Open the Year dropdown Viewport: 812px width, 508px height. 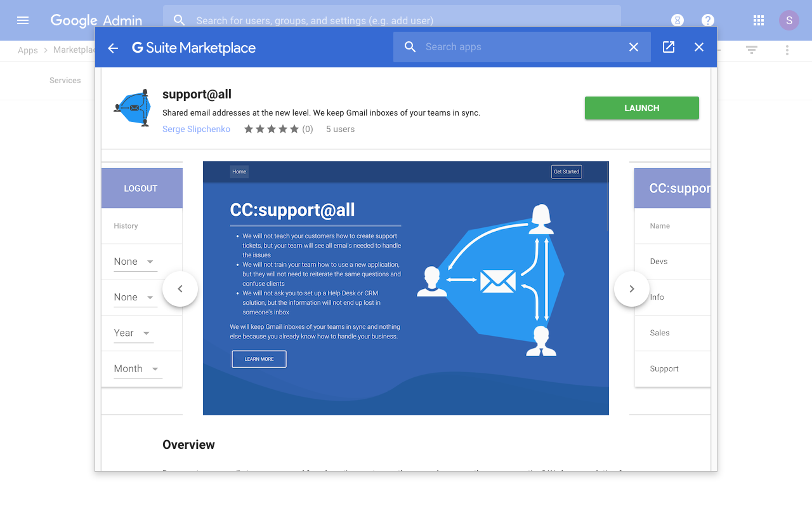click(133, 333)
